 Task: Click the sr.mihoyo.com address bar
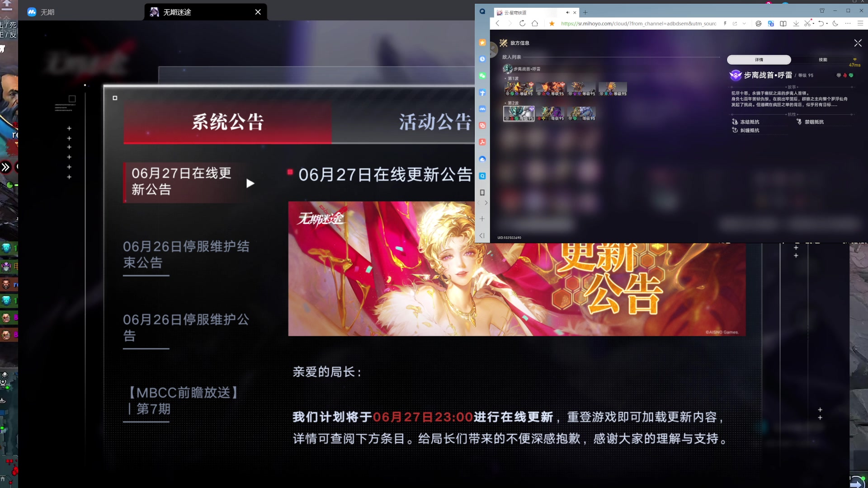(638, 23)
